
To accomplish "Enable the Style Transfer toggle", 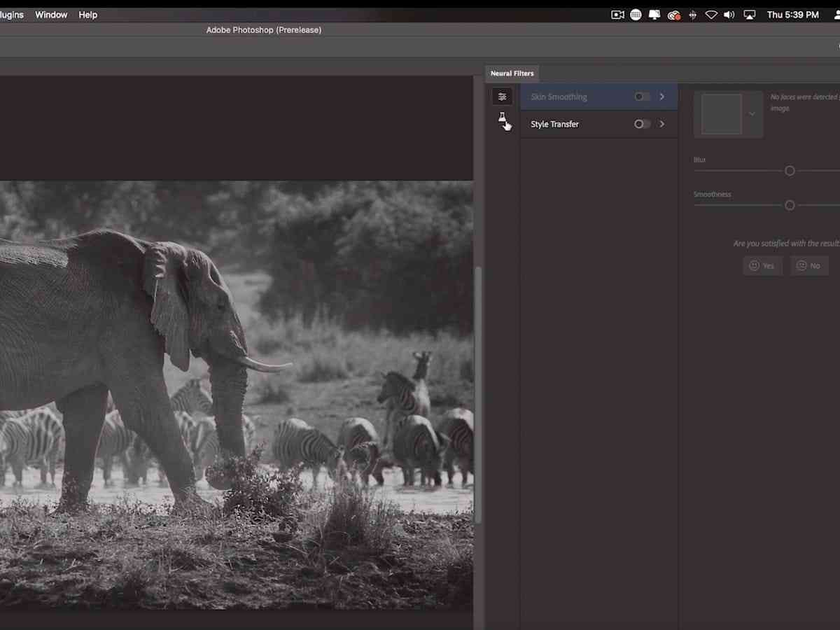I will pos(642,124).
